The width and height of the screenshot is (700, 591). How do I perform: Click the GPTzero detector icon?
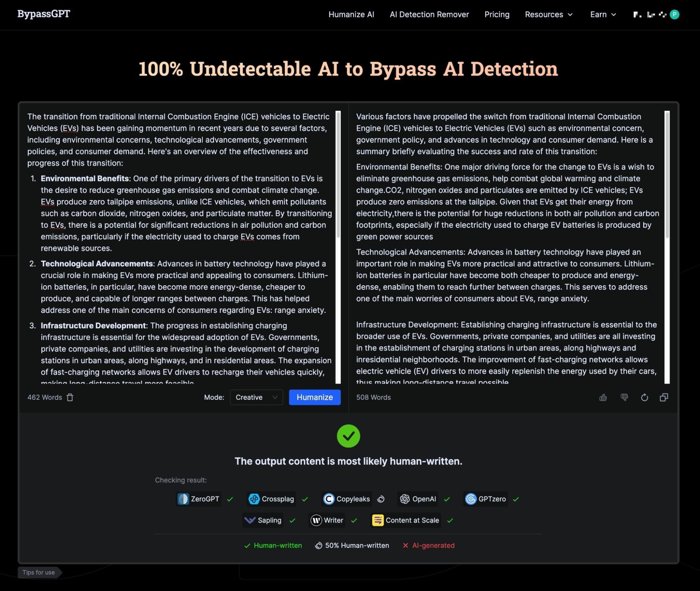tap(471, 499)
